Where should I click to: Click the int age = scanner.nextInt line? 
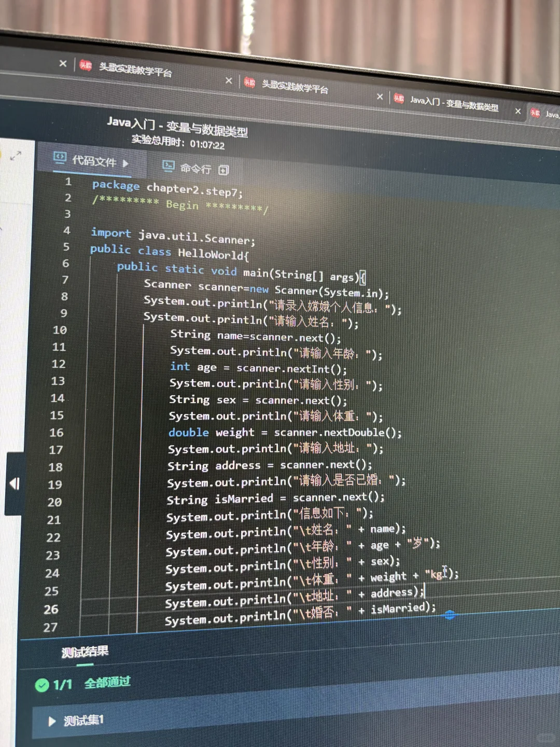[258, 368]
